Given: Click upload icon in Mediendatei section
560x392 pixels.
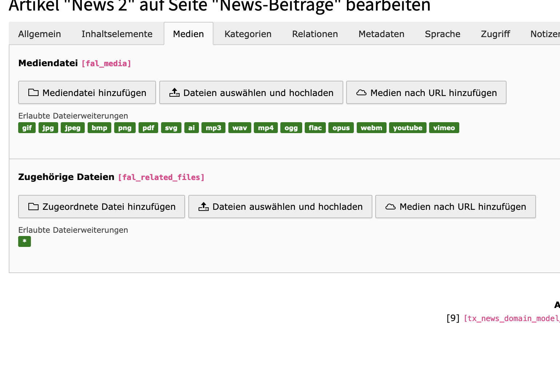Looking at the screenshot, I should pyautogui.click(x=175, y=93).
